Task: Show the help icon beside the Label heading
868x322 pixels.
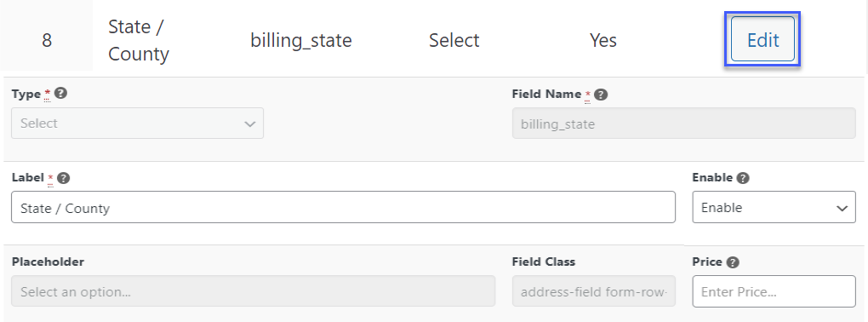Action: click(x=64, y=178)
